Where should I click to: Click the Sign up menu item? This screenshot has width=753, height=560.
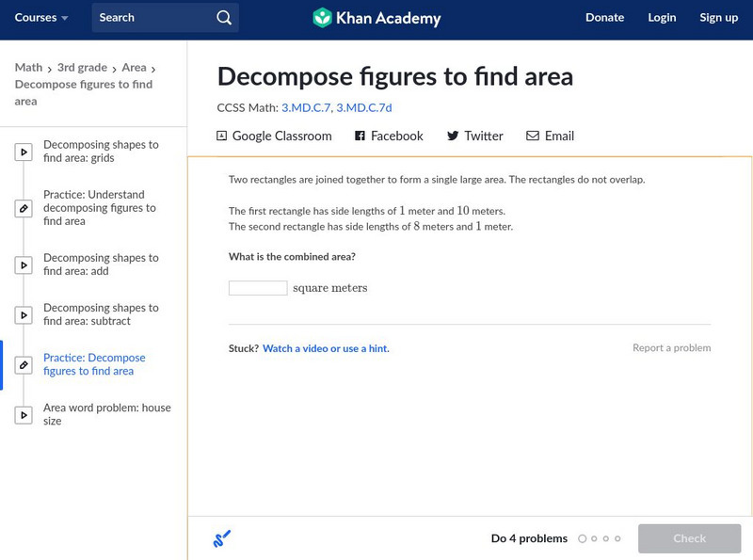[x=719, y=18]
